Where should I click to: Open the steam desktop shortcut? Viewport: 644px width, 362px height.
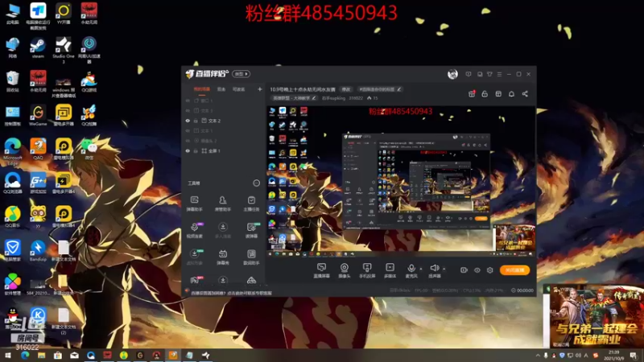[38, 48]
